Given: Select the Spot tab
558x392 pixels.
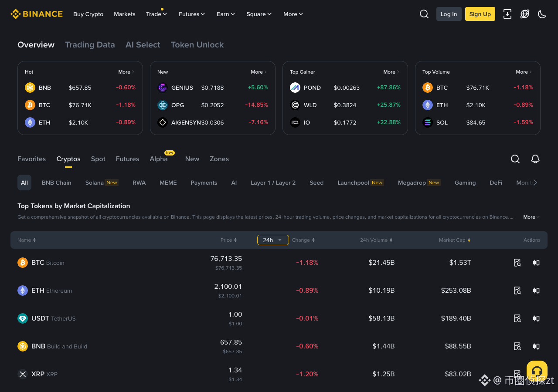Looking at the screenshot, I should pyautogui.click(x=98, y=159).
